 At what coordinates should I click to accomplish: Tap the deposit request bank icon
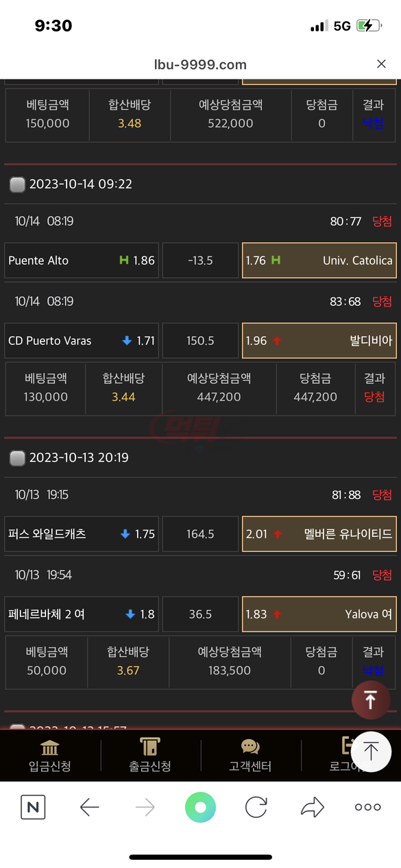tap(49, 747)
